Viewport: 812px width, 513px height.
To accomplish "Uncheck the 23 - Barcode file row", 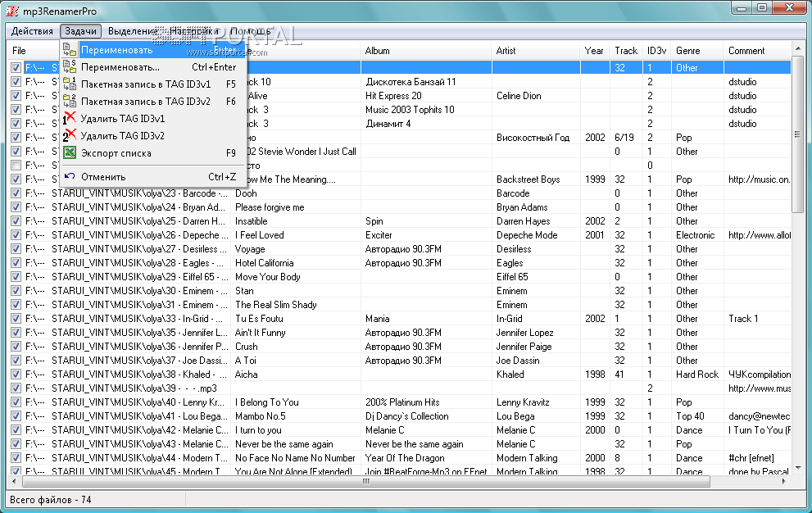I will tap(16, 193).
